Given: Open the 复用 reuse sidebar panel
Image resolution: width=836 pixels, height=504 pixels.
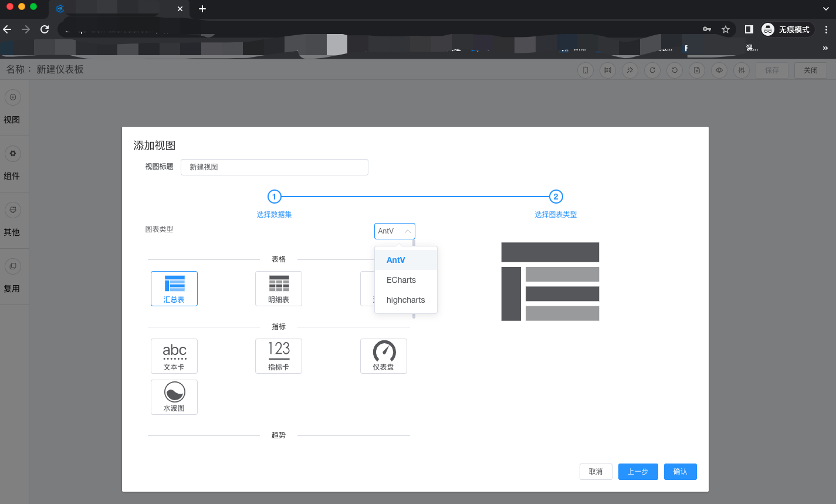Looking at the screenshot, I should [x=12, y=276].
